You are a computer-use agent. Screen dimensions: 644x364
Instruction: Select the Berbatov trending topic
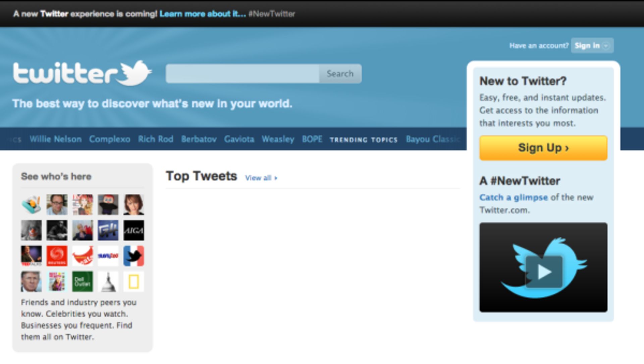(x=199, y=139)
